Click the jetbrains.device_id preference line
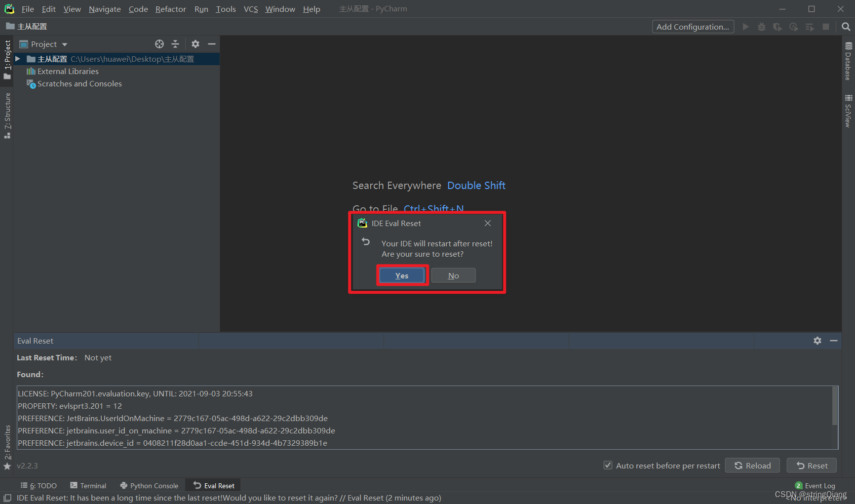The width and height of the screenshot is (855, 504). 172,443
